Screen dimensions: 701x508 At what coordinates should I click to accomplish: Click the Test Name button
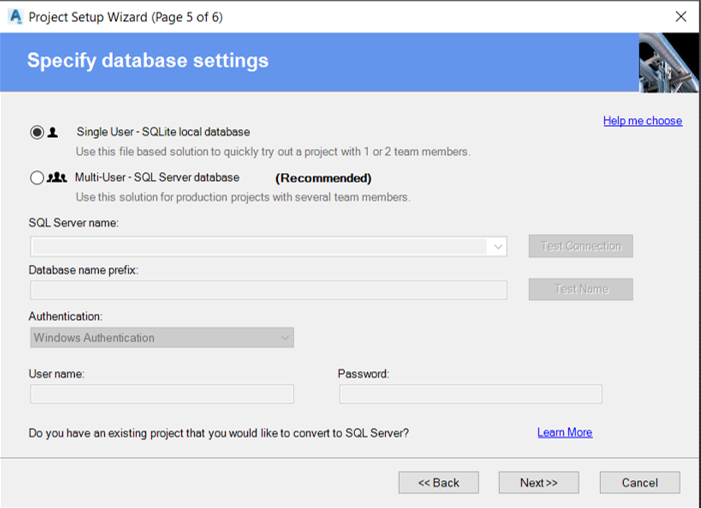click(x=580, y=289)
